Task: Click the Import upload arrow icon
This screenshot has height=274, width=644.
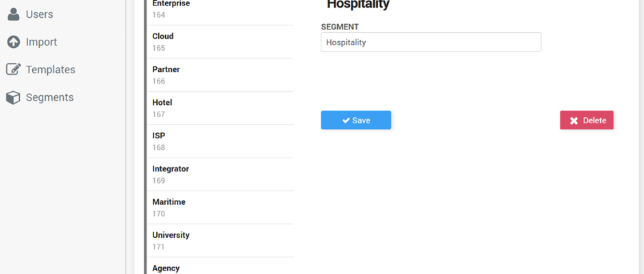Action: pos(14,42)
